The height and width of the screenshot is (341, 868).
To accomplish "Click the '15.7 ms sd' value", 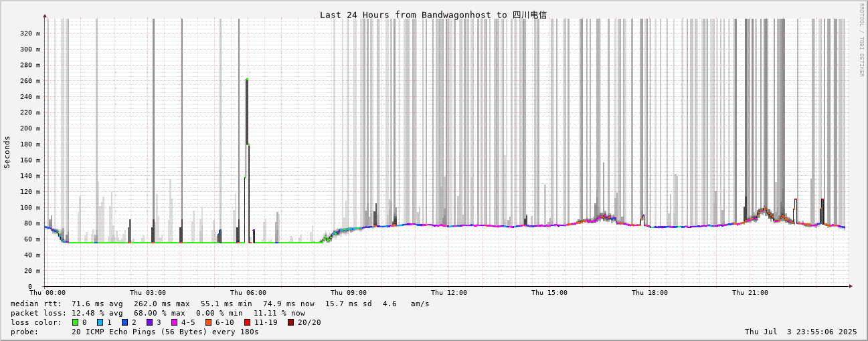I will click(349, 304).
